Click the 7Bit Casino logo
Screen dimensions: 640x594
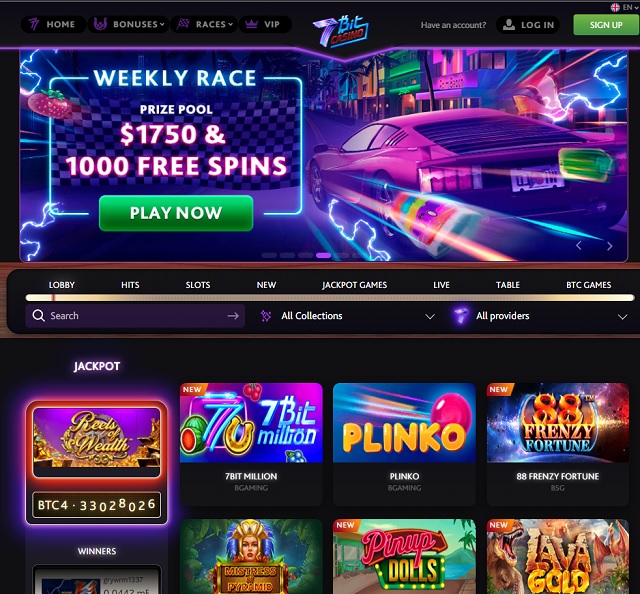click(341, 31)
